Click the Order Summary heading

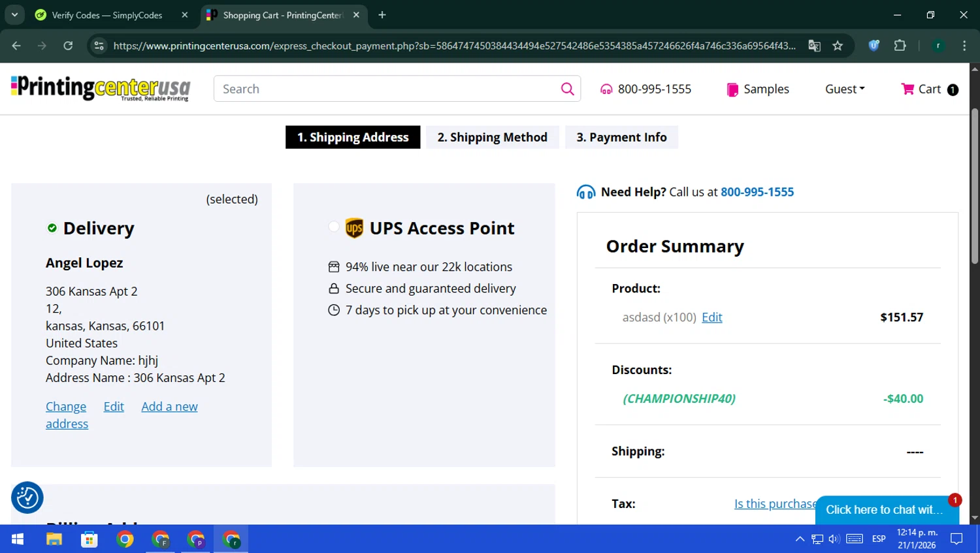(675, 246)
